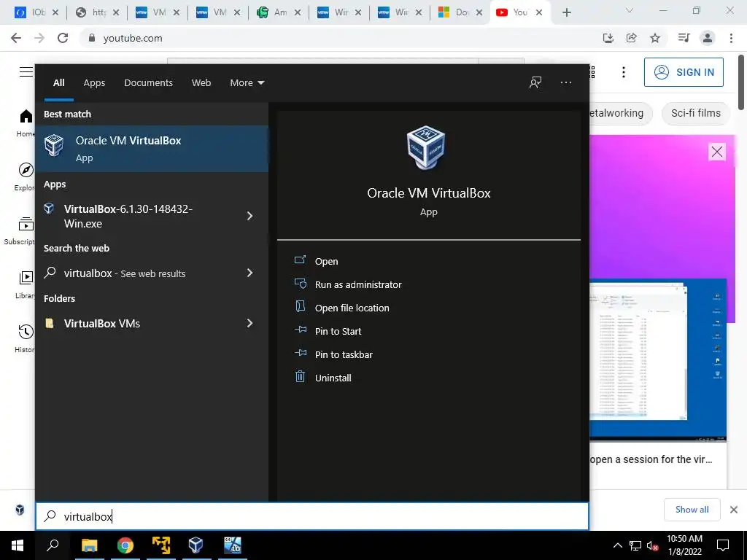Select the Sci-fi films chip
Viewport: 747px width, 560px height.
click(x=695, y=113)
